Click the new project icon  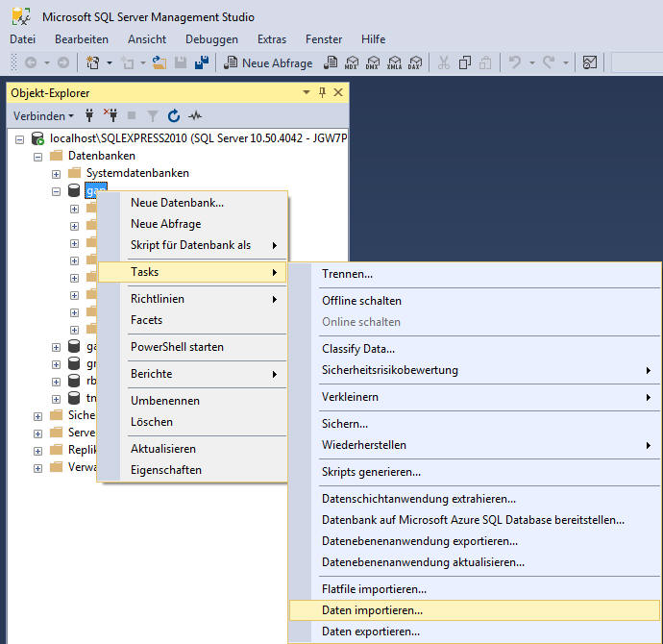pyautogui.click(x=92, y=63)
